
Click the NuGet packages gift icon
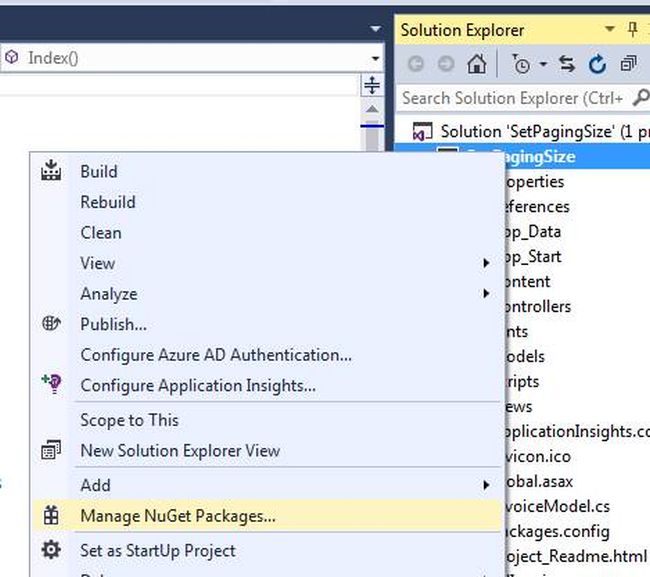pos(51,515)
